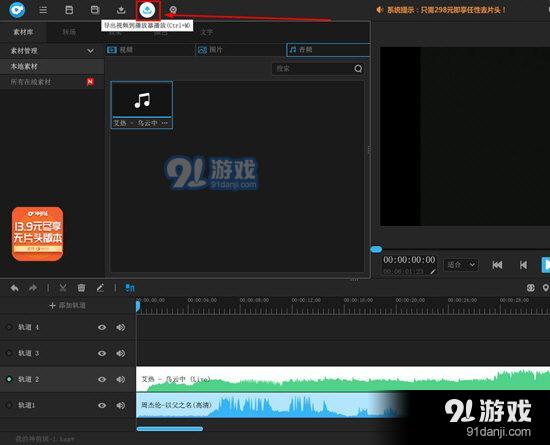
Task: Click the active 轨道 2 radio circle
Action: click(9, 379)
